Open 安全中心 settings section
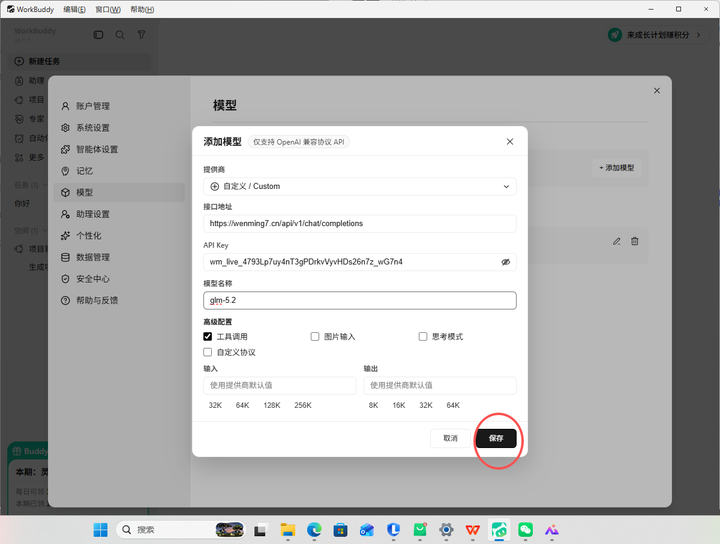The image size is (720, 544). [119, 279]
